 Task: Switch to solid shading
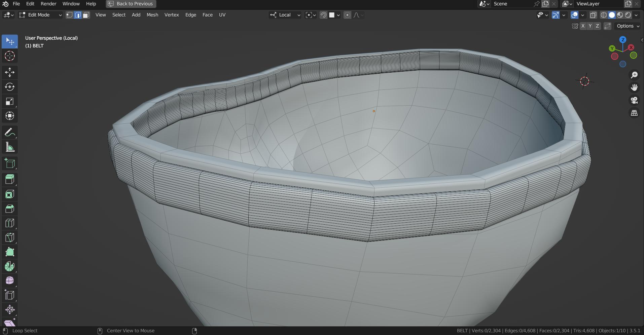612,15
